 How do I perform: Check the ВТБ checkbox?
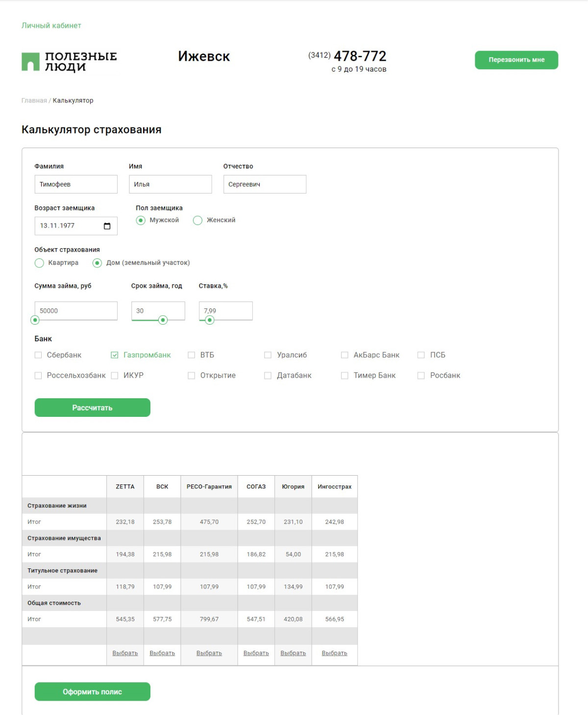pyautogui.click(x=192, y=355)
